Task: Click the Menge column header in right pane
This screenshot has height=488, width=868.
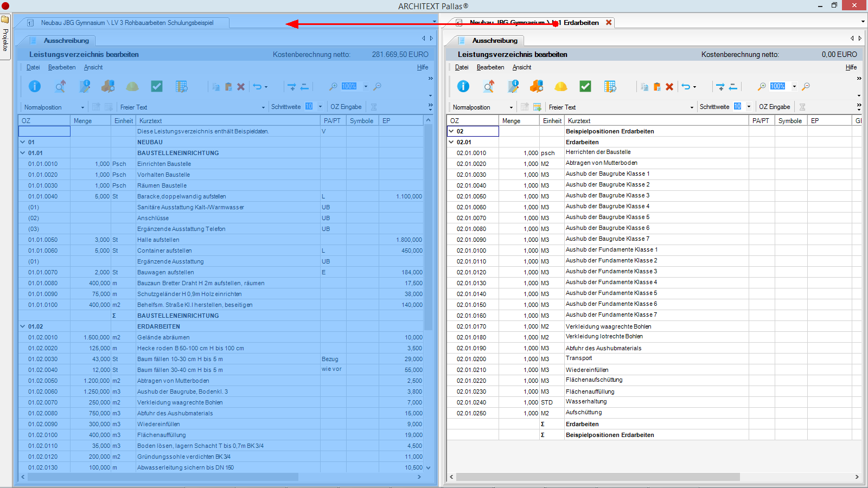Action: point(519,121)
